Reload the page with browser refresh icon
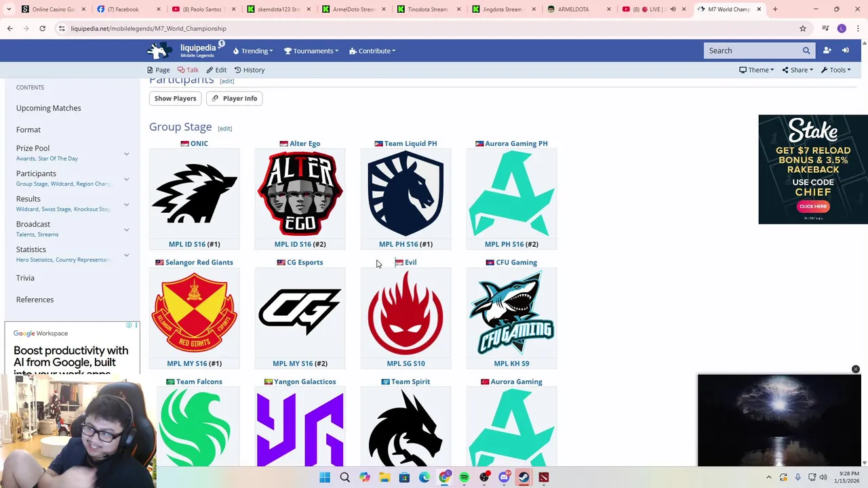Image resolution: width=868 pixels, height=488 pixels. pyautogui.click(x=42, y=28)
